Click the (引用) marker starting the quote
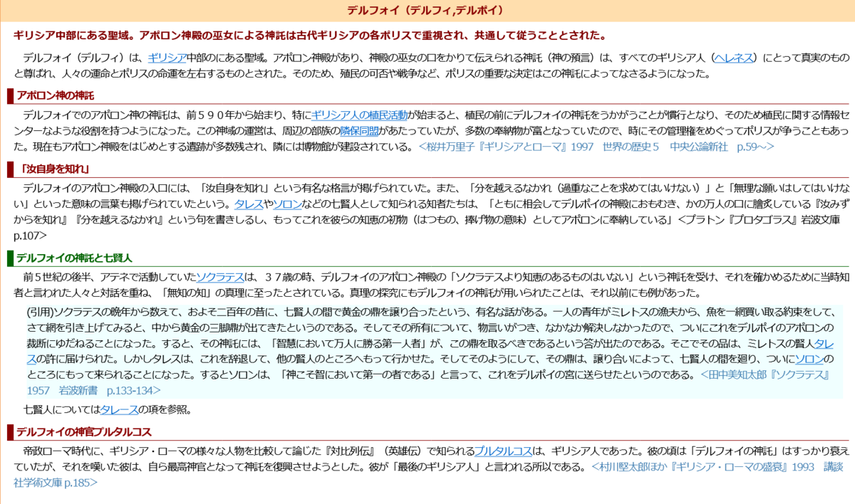The width and height of the screenshot is (855, 504). point(41,312)
